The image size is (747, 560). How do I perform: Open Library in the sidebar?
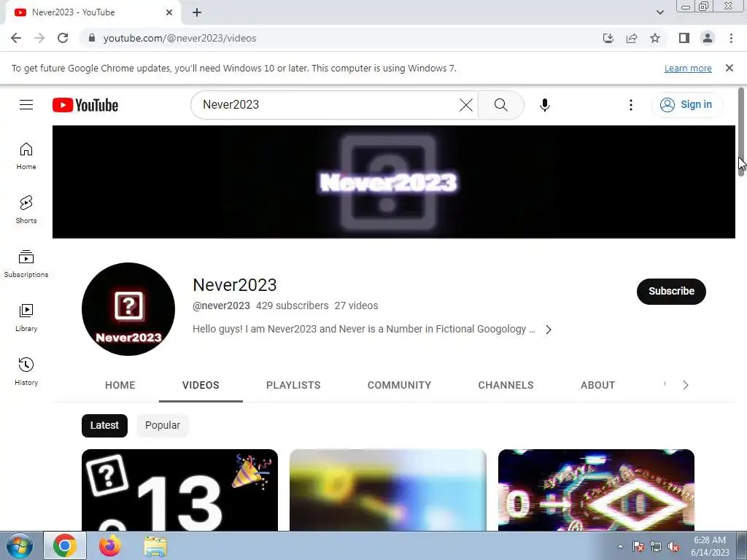26,318
